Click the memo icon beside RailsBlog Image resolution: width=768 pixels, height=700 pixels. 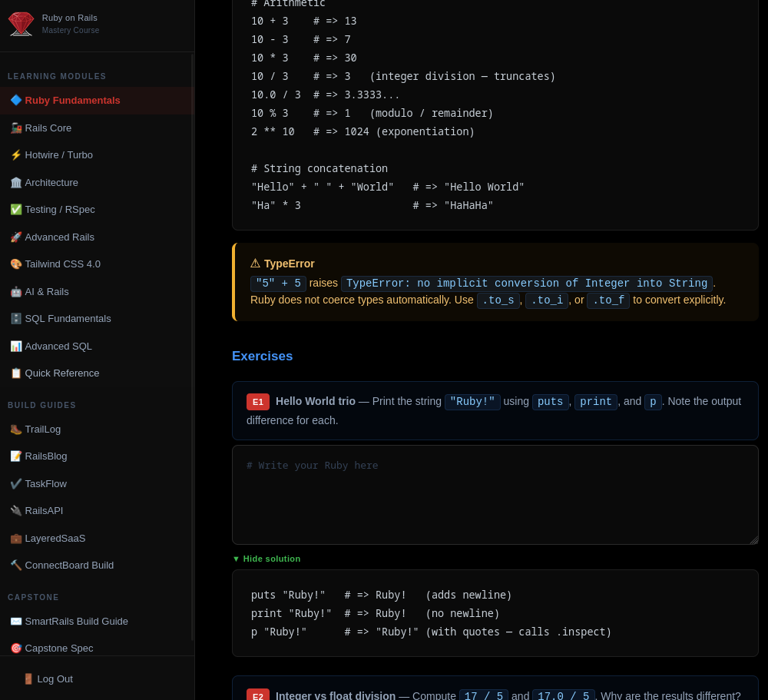click(16, 456)
